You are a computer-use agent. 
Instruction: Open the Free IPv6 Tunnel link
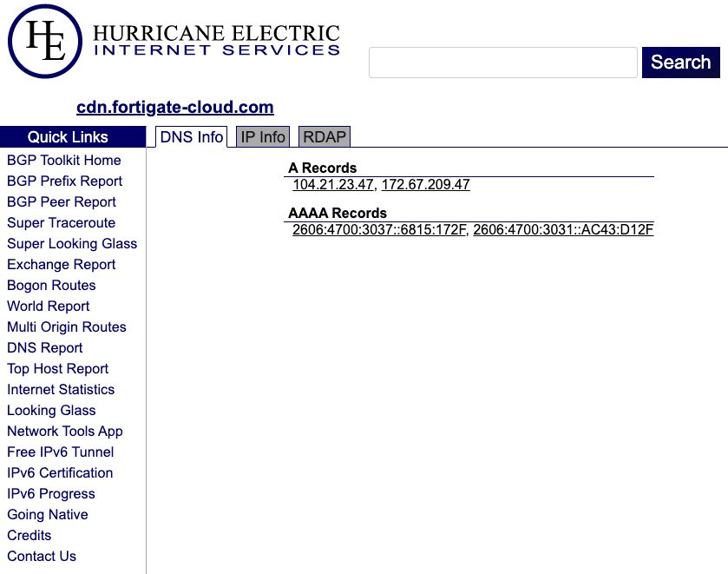point(61,452)
